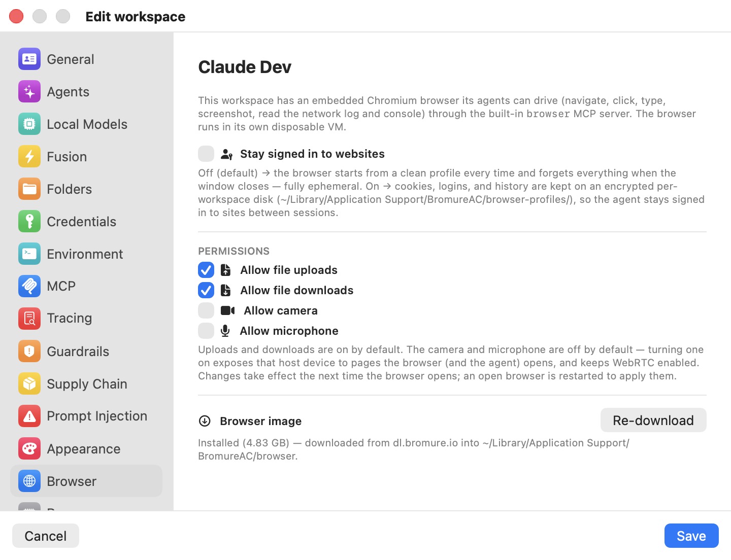The width and height of the screenshot is (731, 560).
Task: Uncheck Allow file uploads
Action: [x=206, y=270]
